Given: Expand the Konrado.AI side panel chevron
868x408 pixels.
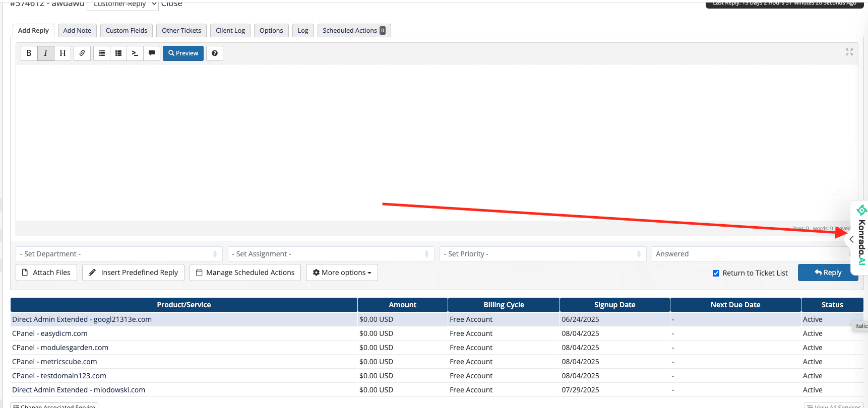Looking at the screenshot, I should coord(851,239).
